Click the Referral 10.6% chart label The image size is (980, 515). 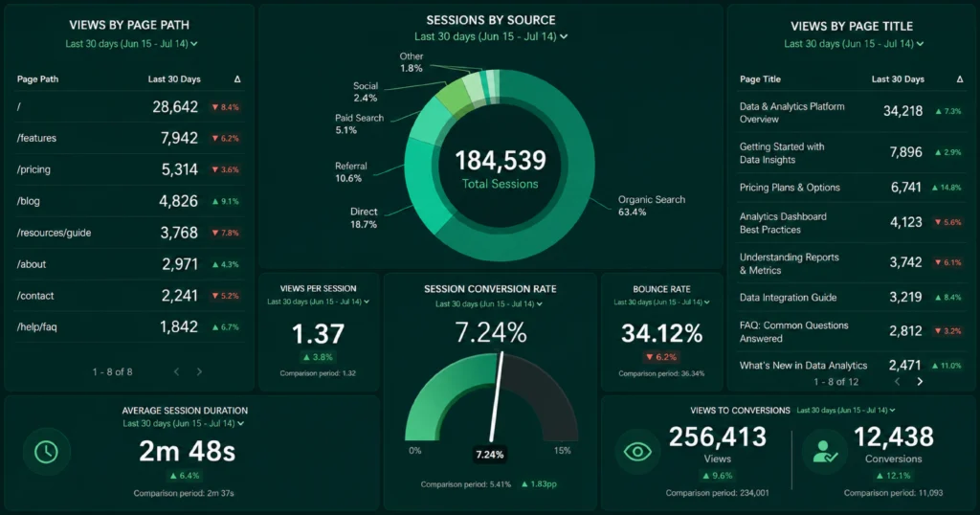(x=350, y=172)
